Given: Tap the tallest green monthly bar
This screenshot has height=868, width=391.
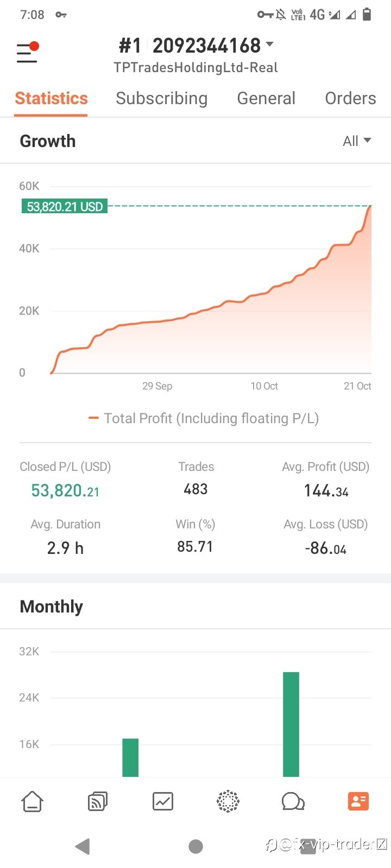Looking at the screenshot, I should tap(291, 724).
